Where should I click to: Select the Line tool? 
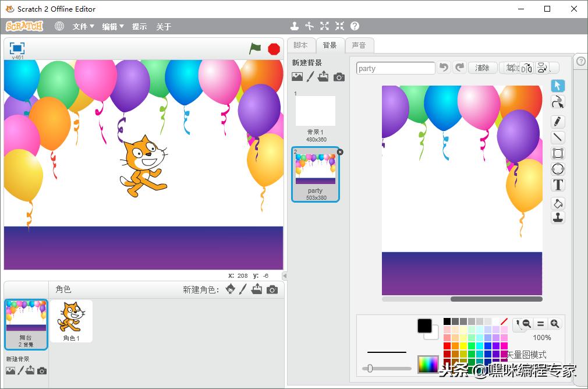(558, 137)
